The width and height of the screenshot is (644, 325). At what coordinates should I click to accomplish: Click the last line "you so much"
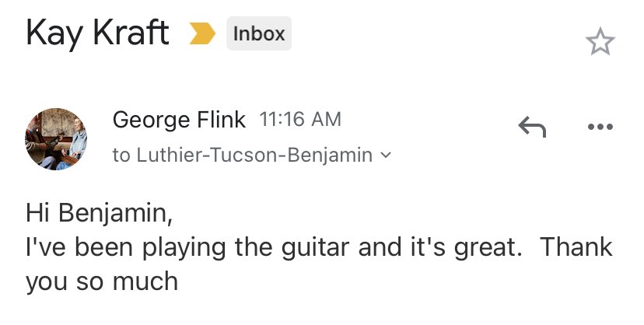click(102, 281)
